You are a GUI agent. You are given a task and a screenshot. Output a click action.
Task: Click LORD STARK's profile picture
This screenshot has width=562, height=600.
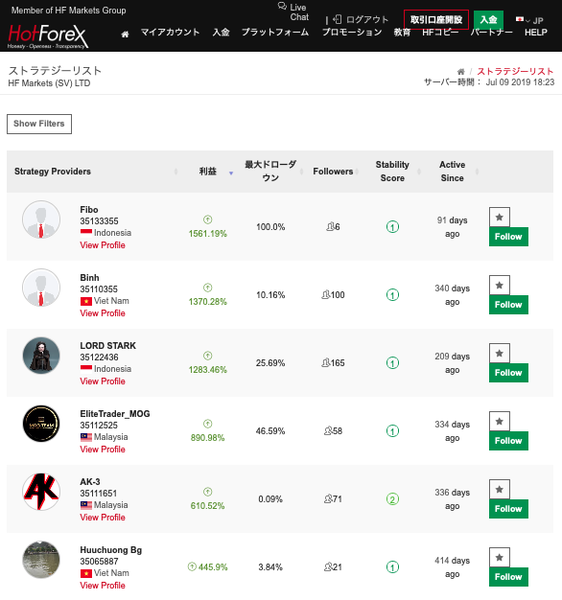coord(41,355)
